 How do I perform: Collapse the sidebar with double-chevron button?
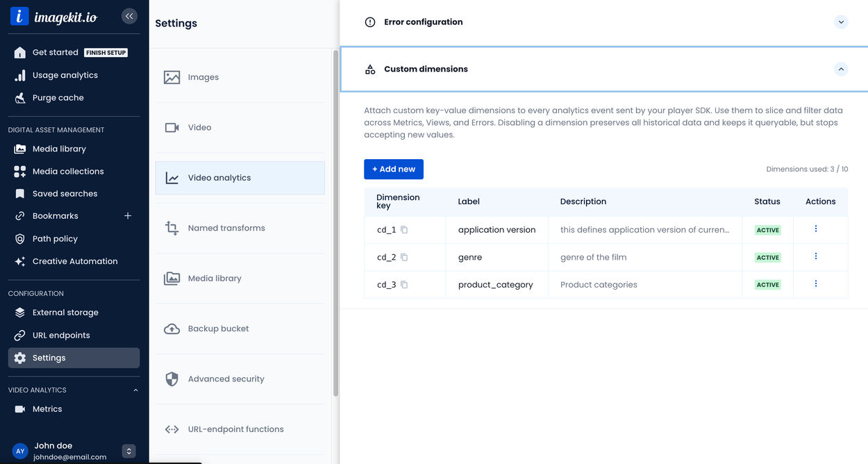[129, 16]
